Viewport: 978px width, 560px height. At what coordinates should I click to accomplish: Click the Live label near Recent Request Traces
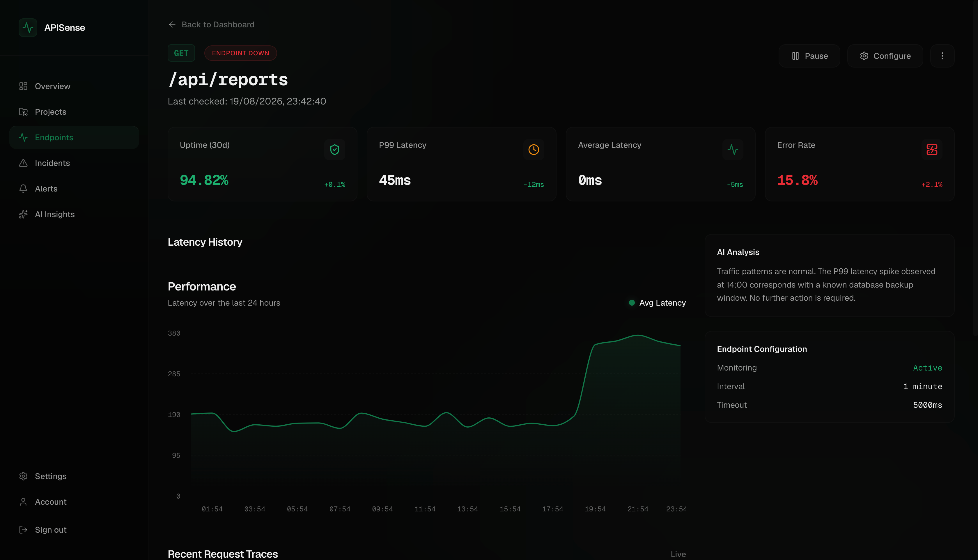[678, 554]
